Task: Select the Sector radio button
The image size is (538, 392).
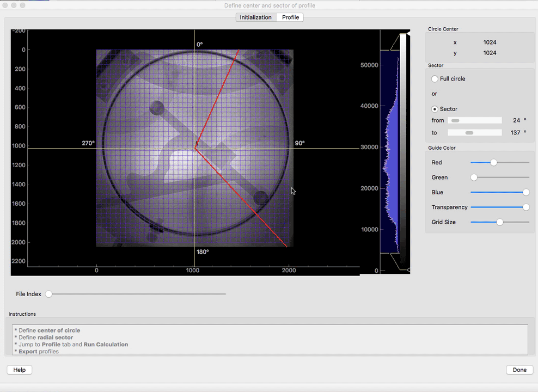Action: [435, 109]
